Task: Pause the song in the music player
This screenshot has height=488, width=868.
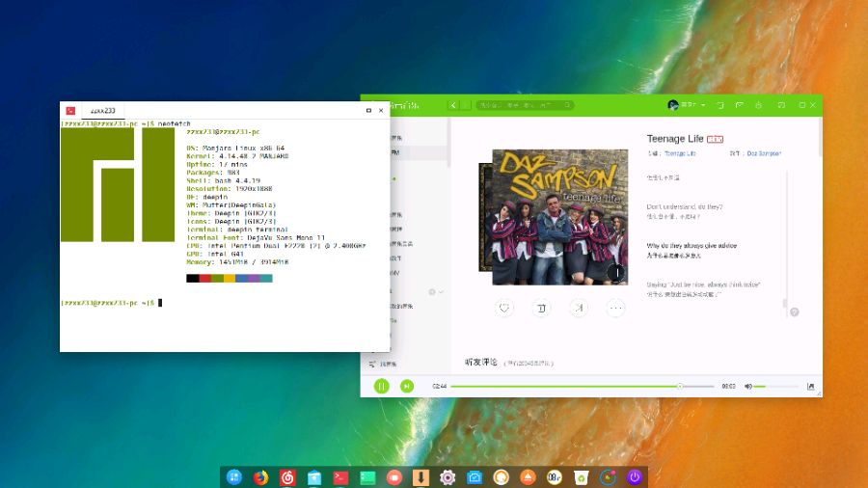Action: click(381, 386)
